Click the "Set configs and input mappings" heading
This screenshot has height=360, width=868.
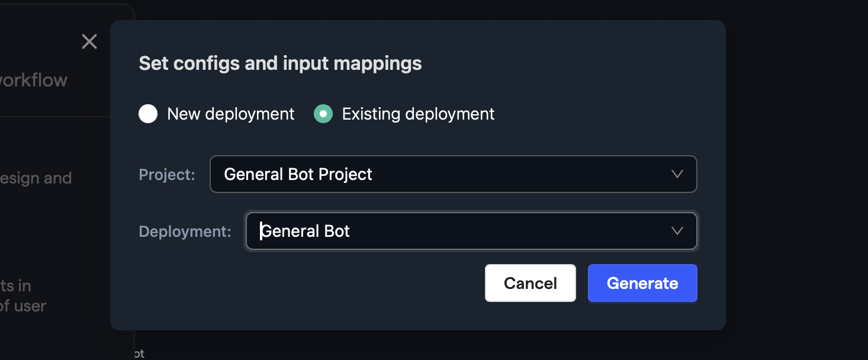(280, 63)
